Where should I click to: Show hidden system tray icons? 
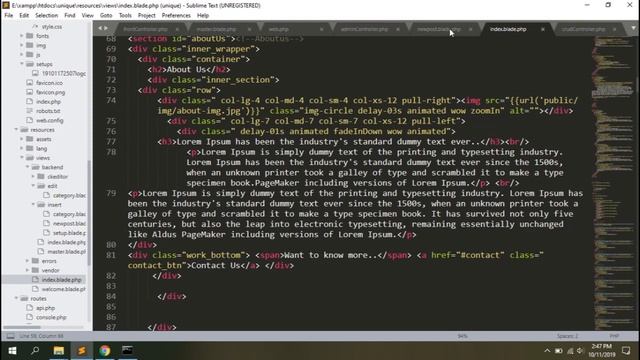click(x=547, y=351)
